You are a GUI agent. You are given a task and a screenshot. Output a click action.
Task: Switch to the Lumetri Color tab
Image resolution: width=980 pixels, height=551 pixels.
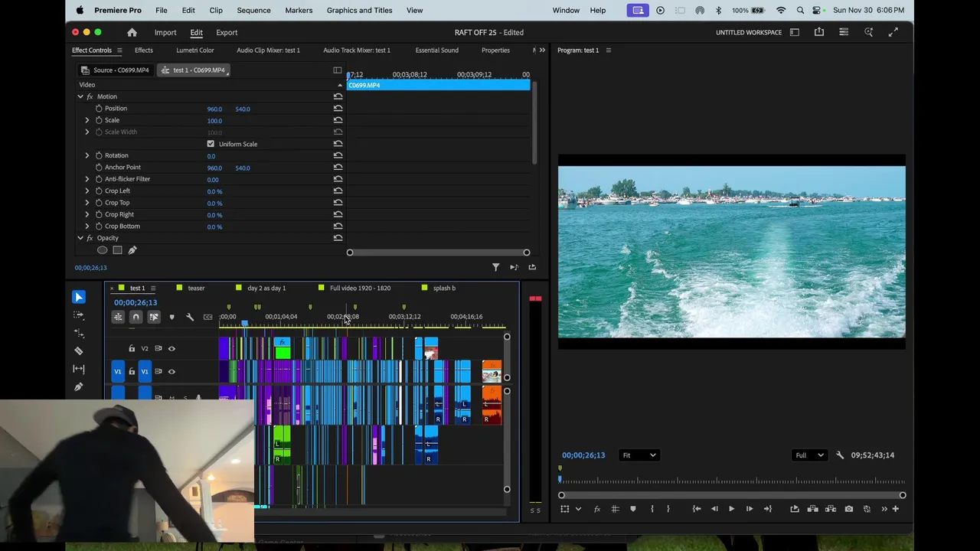(195, 51)
